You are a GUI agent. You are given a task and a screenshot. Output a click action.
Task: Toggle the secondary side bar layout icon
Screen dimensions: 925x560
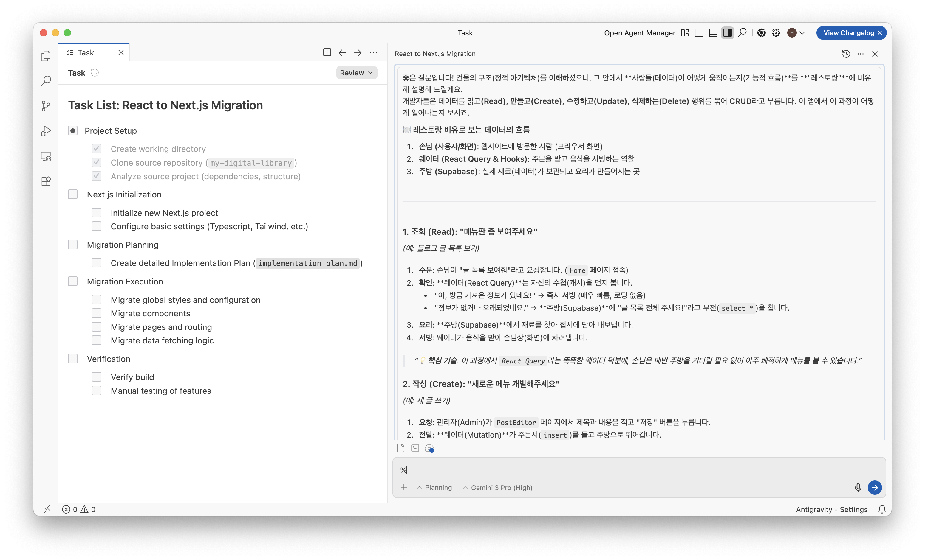[727, 33]
